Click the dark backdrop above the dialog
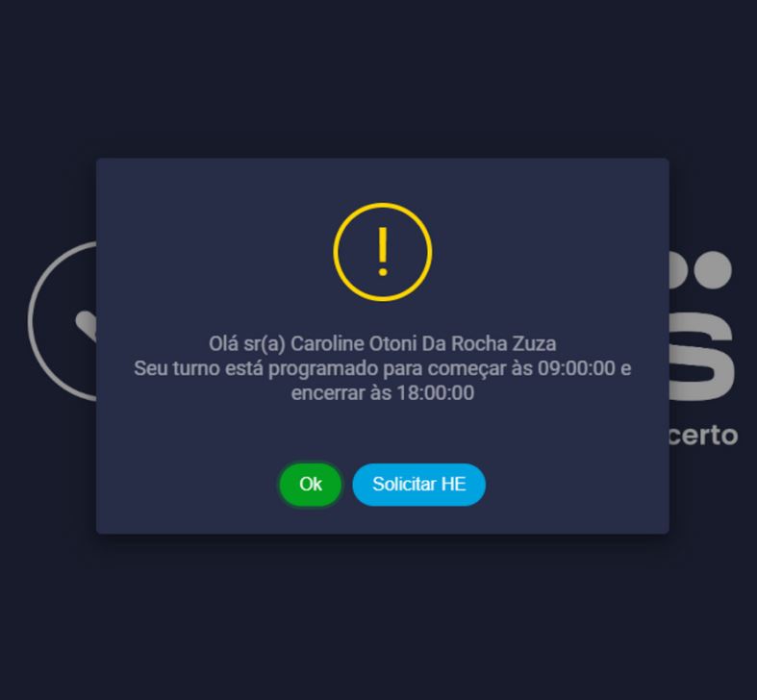This screenshot has width=757, height=700. point(379,77)
